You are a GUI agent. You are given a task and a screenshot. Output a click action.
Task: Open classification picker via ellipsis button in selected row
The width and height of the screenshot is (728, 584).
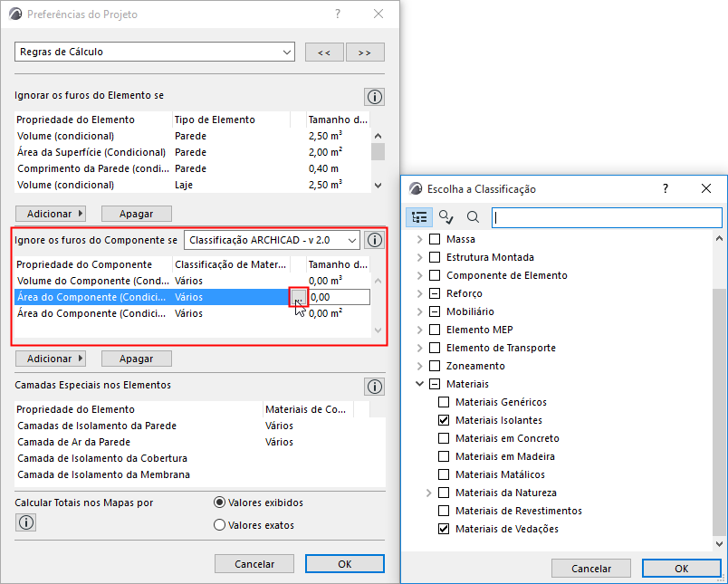pos(299,297)
